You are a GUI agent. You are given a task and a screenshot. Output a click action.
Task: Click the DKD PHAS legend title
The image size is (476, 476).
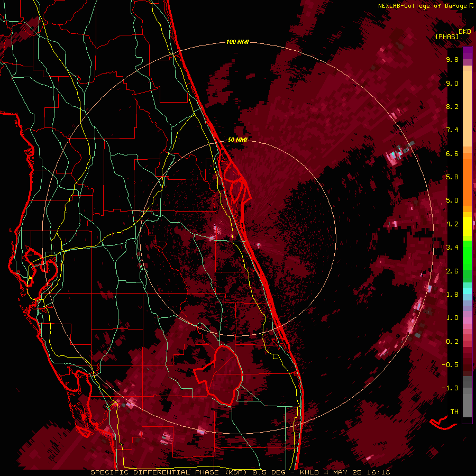click(x=453, y=34)
